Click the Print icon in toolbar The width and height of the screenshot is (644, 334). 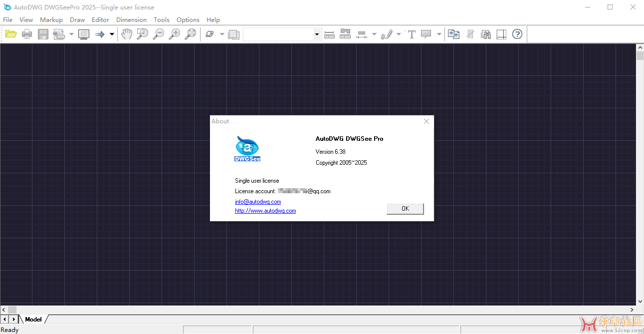tap(27, 34)
